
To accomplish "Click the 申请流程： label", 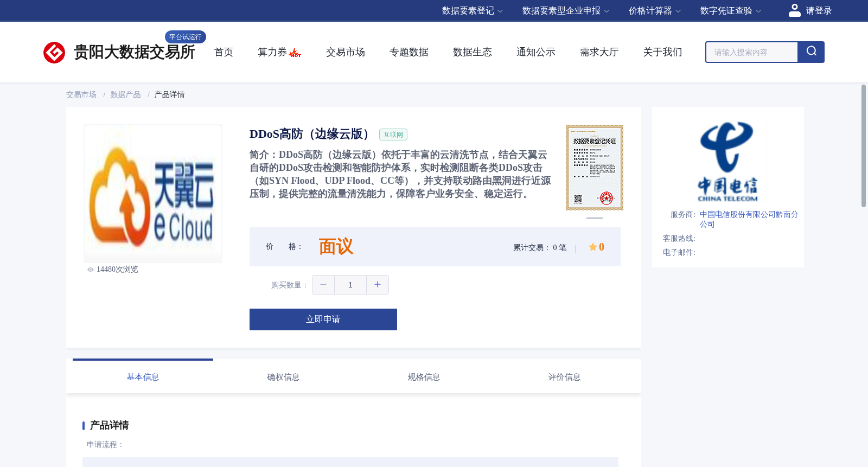I will coord(106,445).
